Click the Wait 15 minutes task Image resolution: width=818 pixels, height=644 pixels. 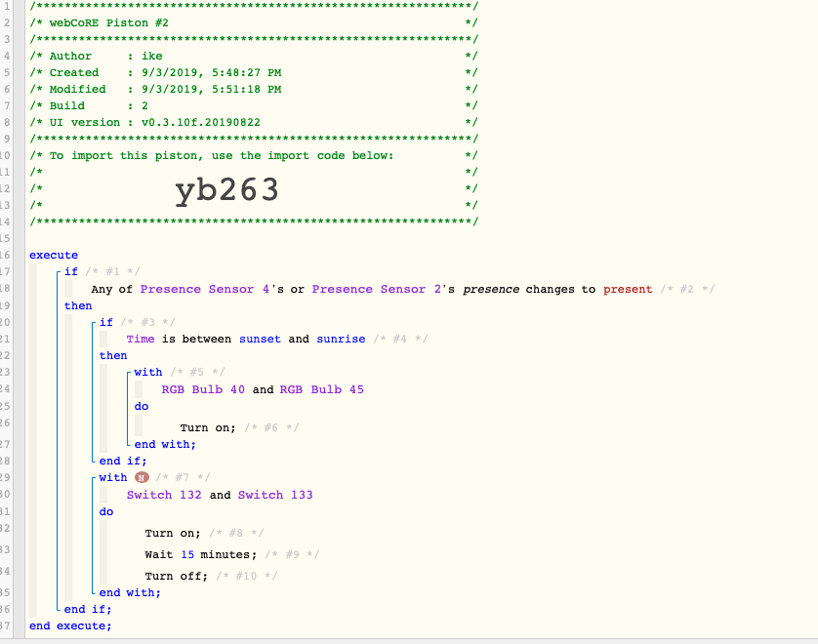coord(201,555)
